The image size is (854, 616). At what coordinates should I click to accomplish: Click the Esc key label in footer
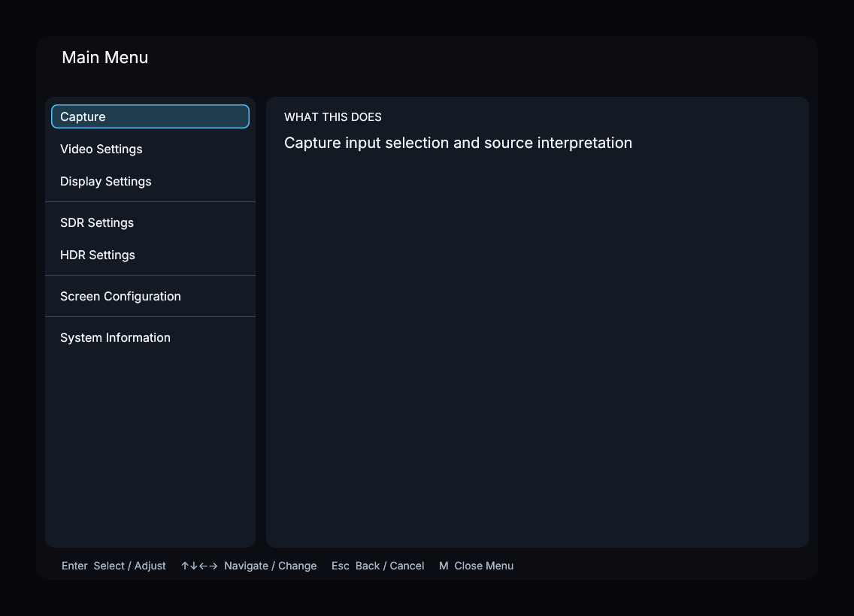pos(341,566)
